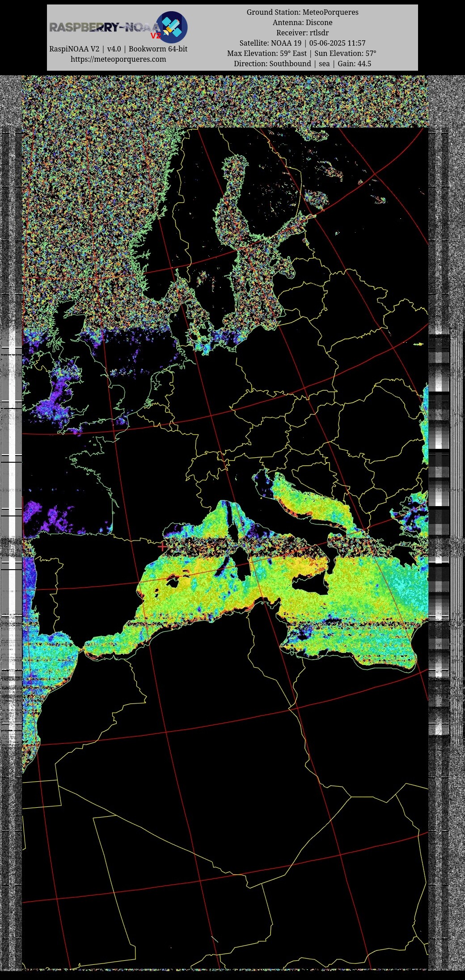The image size is (465, 980).
Task: Open the https://meteoporqueres.com link
Action: pos(118,59)
